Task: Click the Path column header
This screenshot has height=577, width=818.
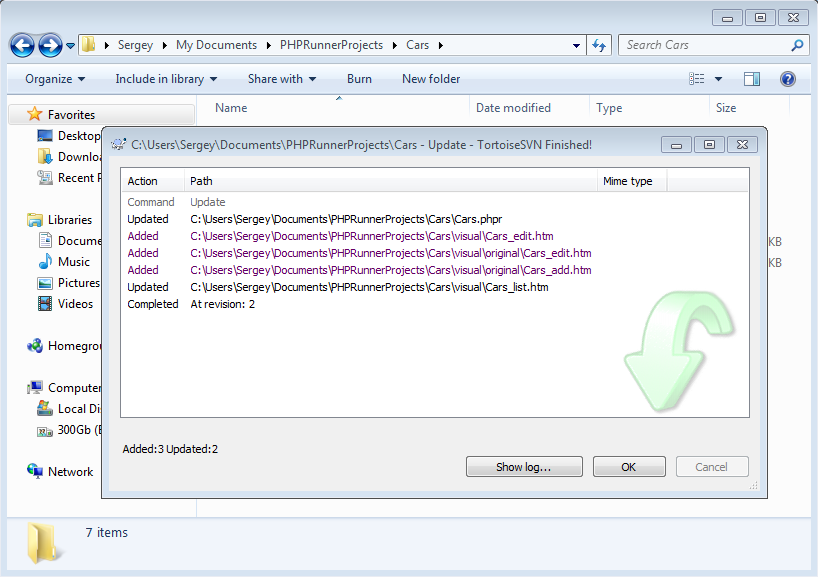Action: tap(390, 181)
